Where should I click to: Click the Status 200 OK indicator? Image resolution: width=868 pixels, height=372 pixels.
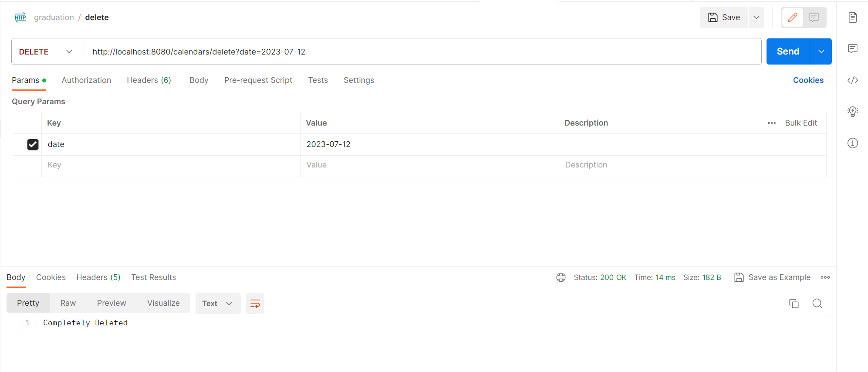600,277
